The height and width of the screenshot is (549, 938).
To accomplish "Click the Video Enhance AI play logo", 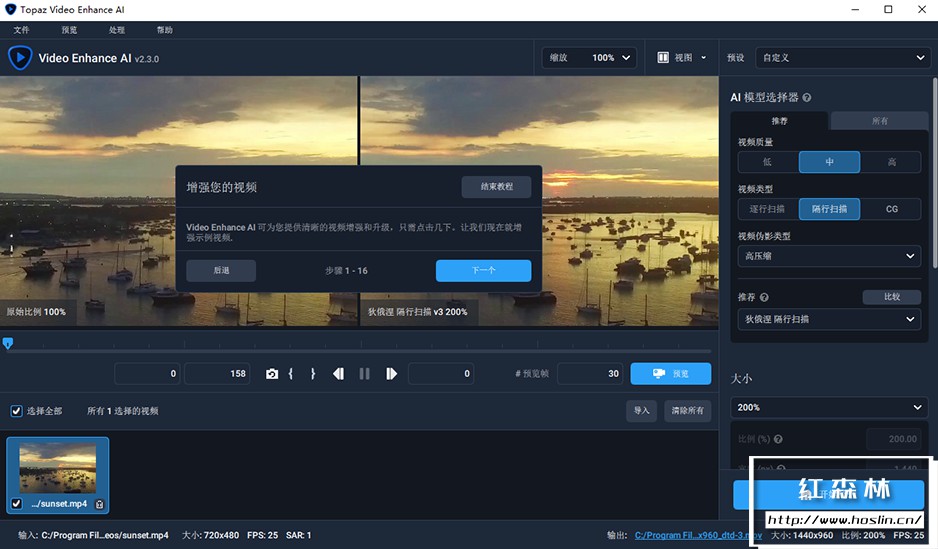I will click(20, 58).
